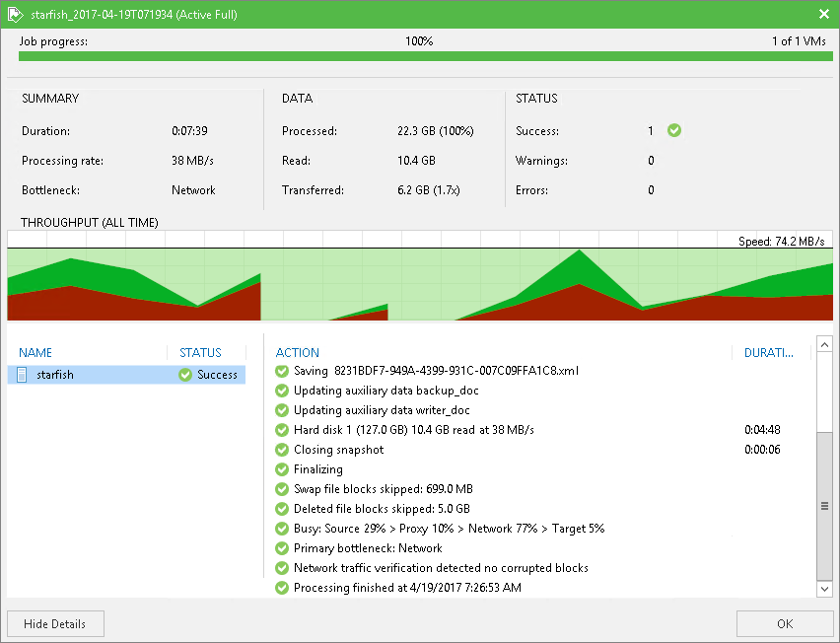Click the throughput graph peak
The height and width of the screenshot is (643, 840).
point(579,250)
